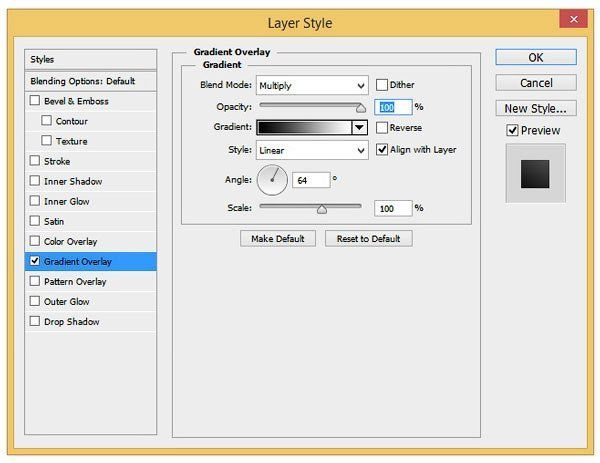Screen dimensions: 600x463
Task: Uncheck Align with Layer
Action: (382, 149)
